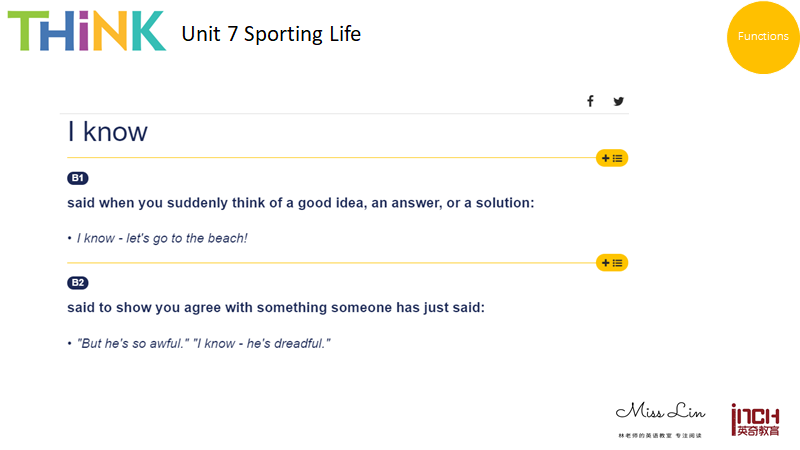Click the B2 level badge
This screenshot has height=450, width=800.
(x=78, y=283)
